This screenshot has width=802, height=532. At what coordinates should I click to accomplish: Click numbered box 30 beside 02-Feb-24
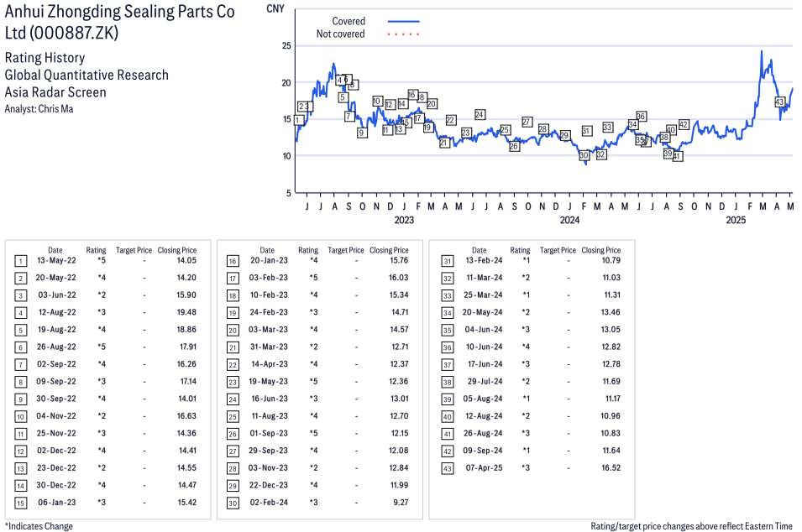tap(233, 503)
